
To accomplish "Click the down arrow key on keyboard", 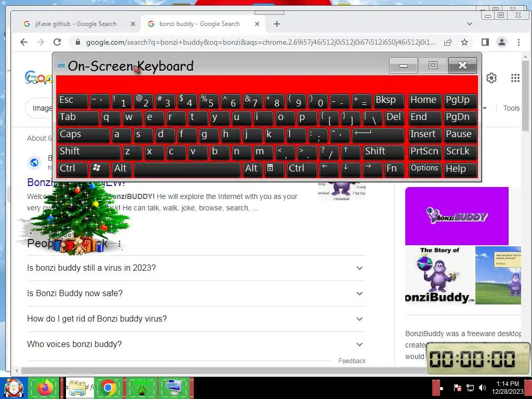I will [351, 169].
